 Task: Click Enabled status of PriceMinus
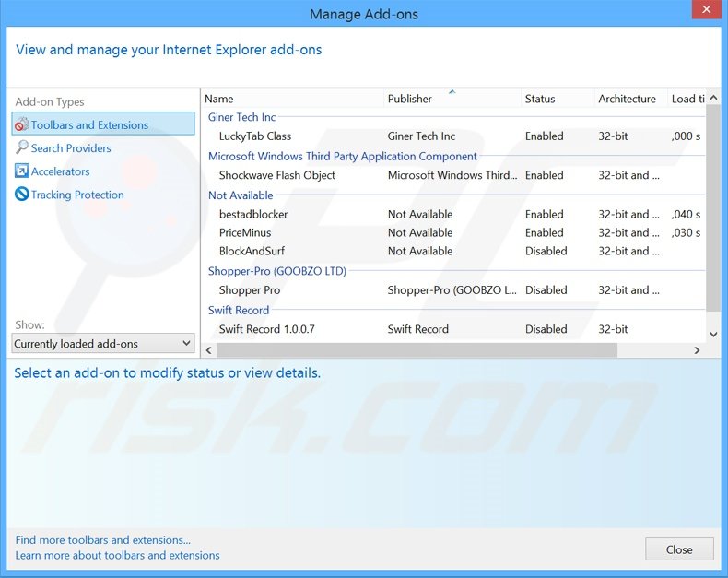pos(544,232)
